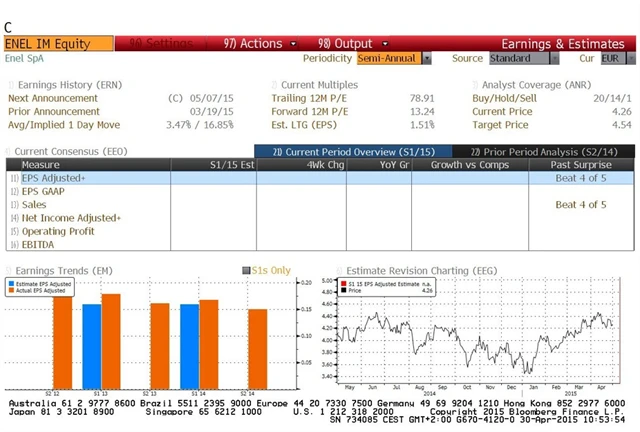Image resolution: width=640 pixels, height=432 pixels.
Task: Toggle the S1s Only checkbox
Action: (246, 271)
